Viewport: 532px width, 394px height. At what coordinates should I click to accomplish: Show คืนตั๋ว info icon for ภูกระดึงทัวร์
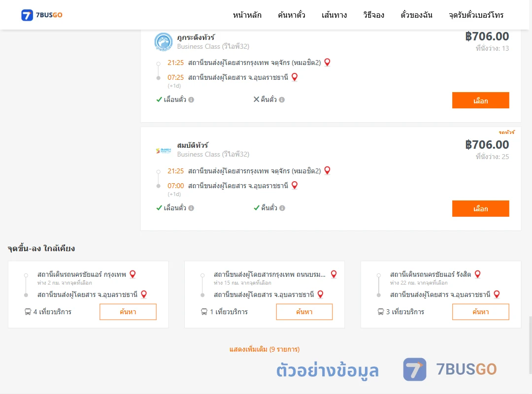point(282,100)
